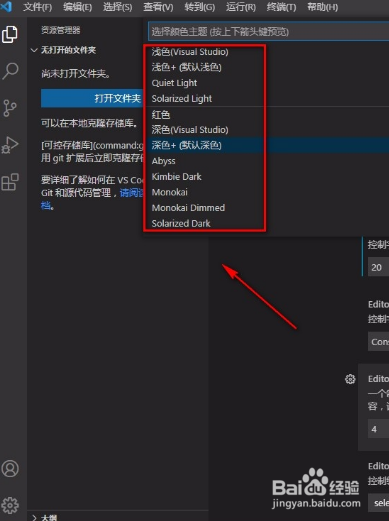This screenshot has width=389, height=521.
Task: Select the Solarized Light theme
Action: (x=182, y=98)
